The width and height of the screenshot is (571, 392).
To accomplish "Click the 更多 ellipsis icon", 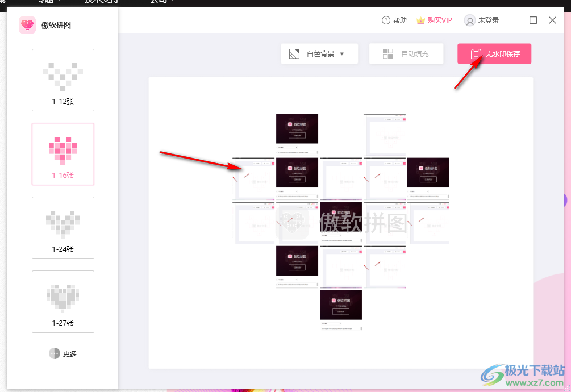I will pos(55,353).
